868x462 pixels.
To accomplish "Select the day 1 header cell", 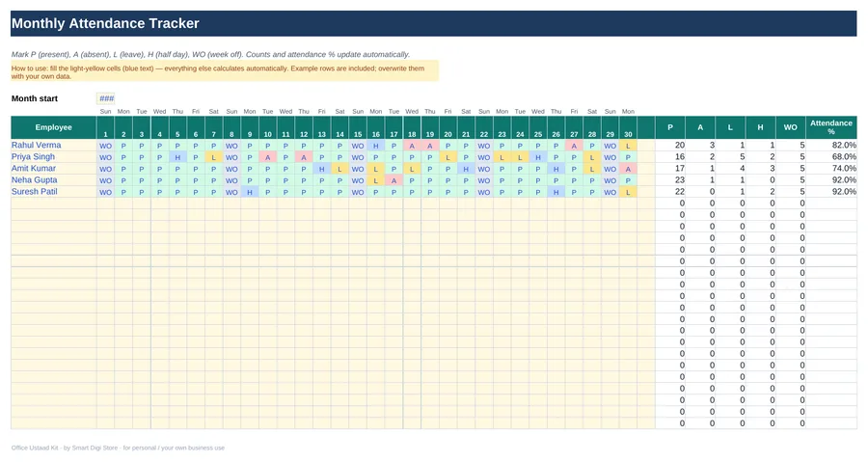I will [x=106, y=127].
